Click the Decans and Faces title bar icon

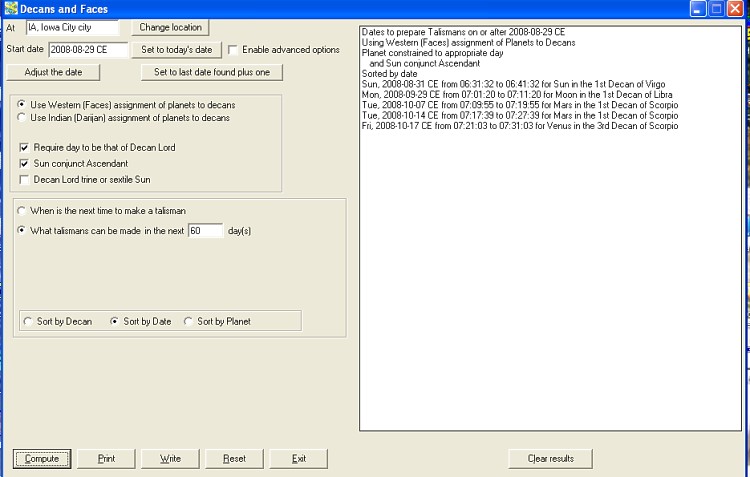point(11,9)
